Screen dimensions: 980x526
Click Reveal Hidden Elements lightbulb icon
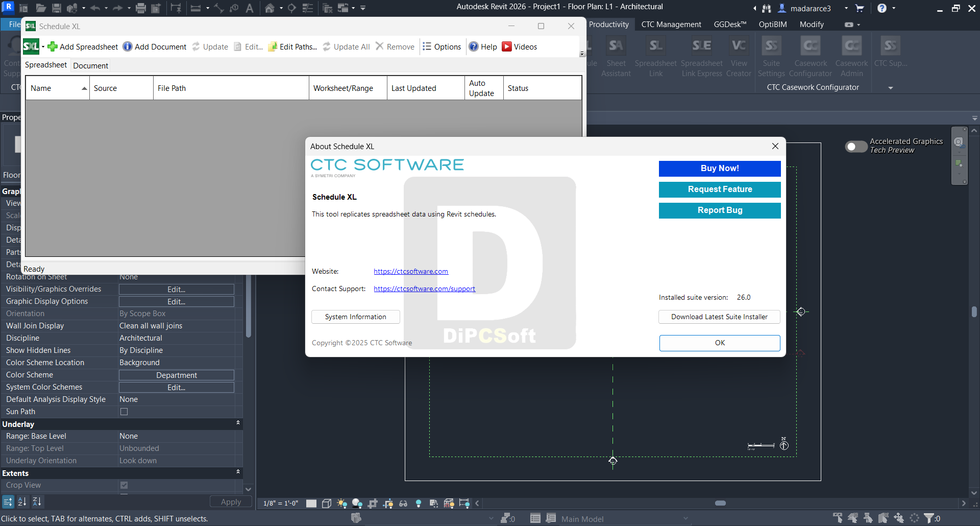419,504
